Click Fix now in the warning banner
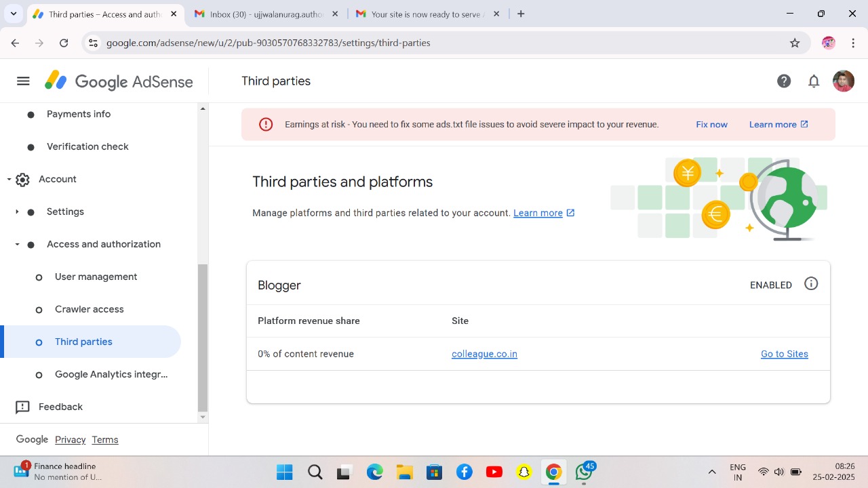The image size is (868, 488). (x=711, y=125)
